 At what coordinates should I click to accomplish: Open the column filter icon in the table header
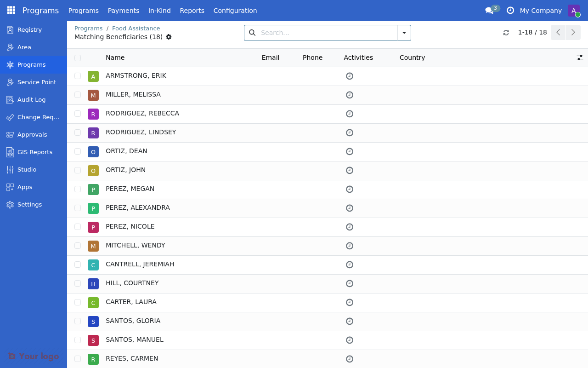click(580, 57)
